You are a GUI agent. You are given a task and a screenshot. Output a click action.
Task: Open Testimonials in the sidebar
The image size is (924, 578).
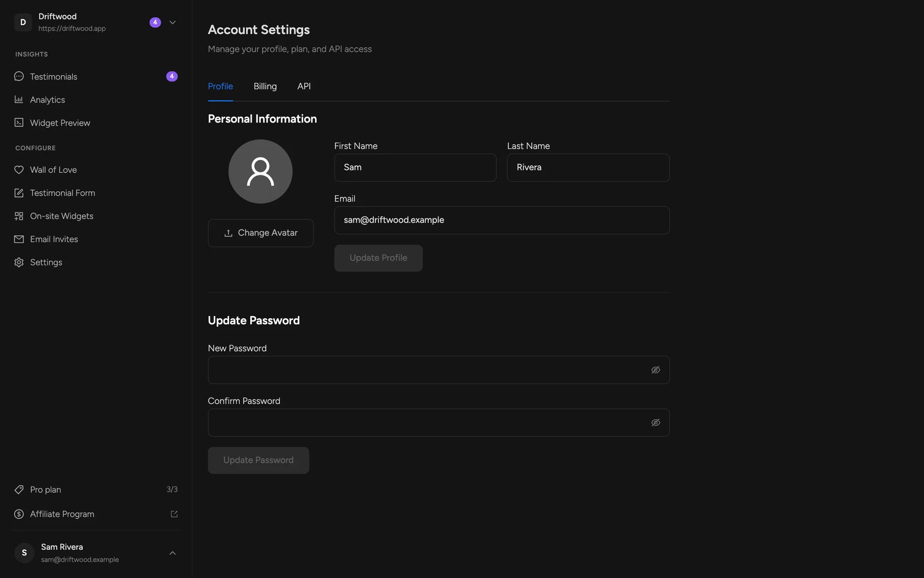point(96,77)
